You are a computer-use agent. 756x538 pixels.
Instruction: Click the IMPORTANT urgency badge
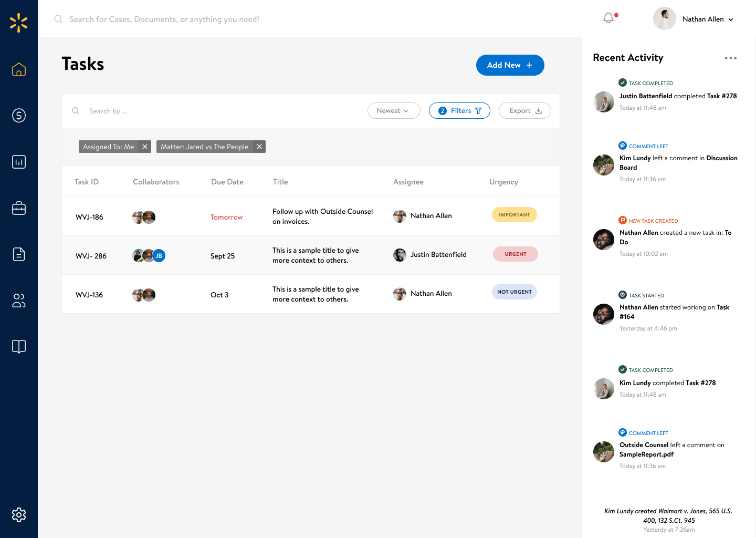point(514,214)
